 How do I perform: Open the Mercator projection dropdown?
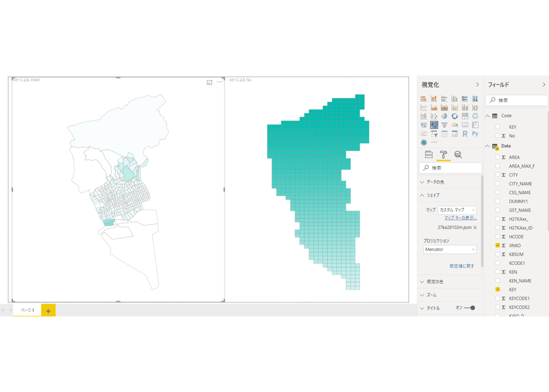tap(450, 249)
